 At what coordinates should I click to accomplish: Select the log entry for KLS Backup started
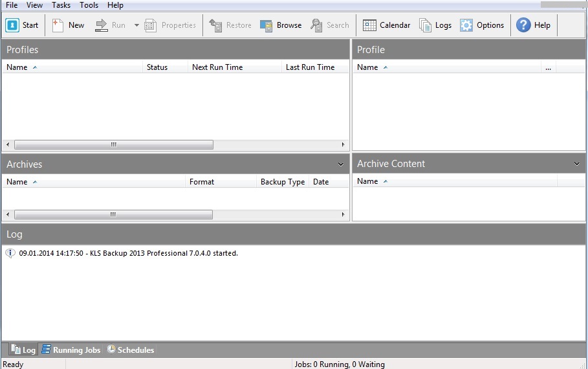(128, 253)
